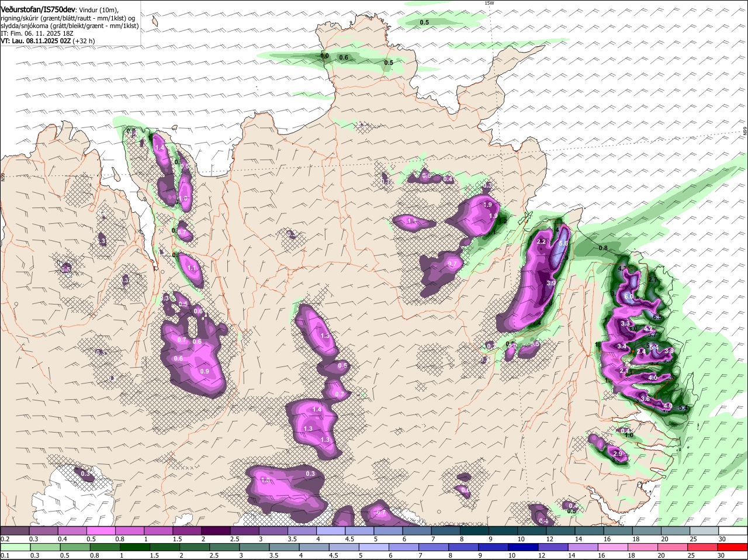Pick snow legend swatch between 8 and 9
The width and height of the screenshot is (748, 560).
click(474, 530)
